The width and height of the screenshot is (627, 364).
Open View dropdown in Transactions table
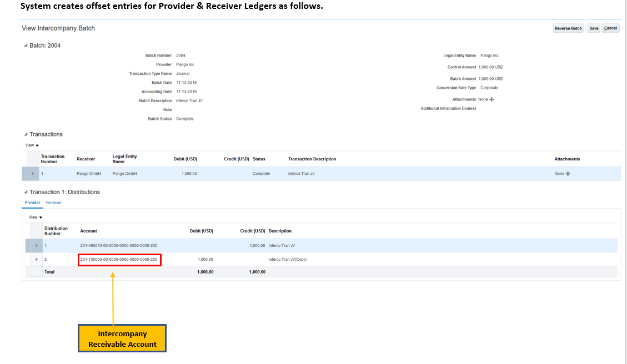point(32,145)
